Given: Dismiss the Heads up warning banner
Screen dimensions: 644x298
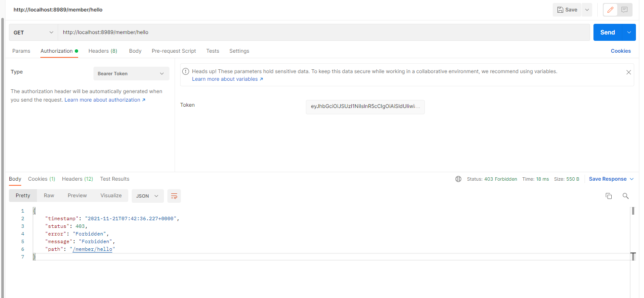Looking at the screenshot, I should (x=629, y=72).
